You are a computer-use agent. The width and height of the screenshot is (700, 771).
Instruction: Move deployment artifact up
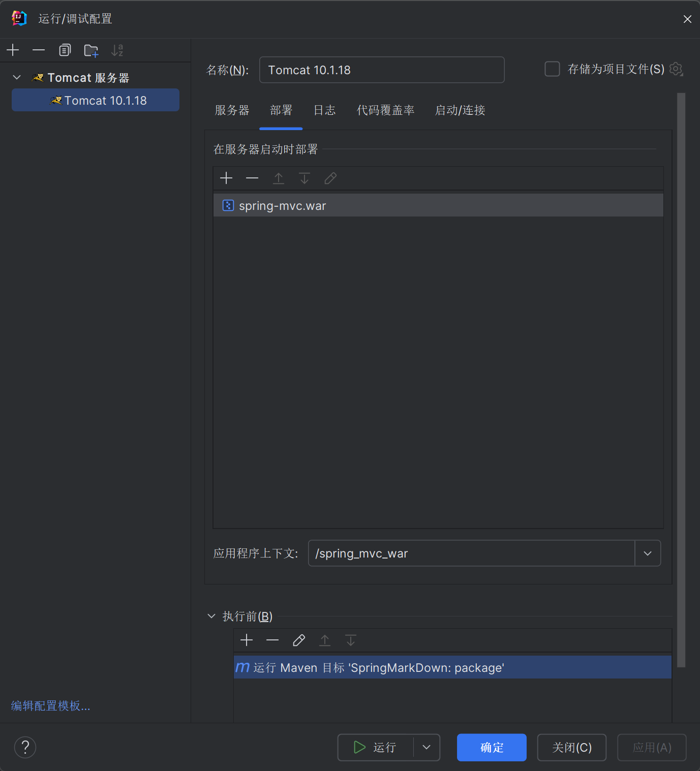pyautogui.click(x=279, y=178)
